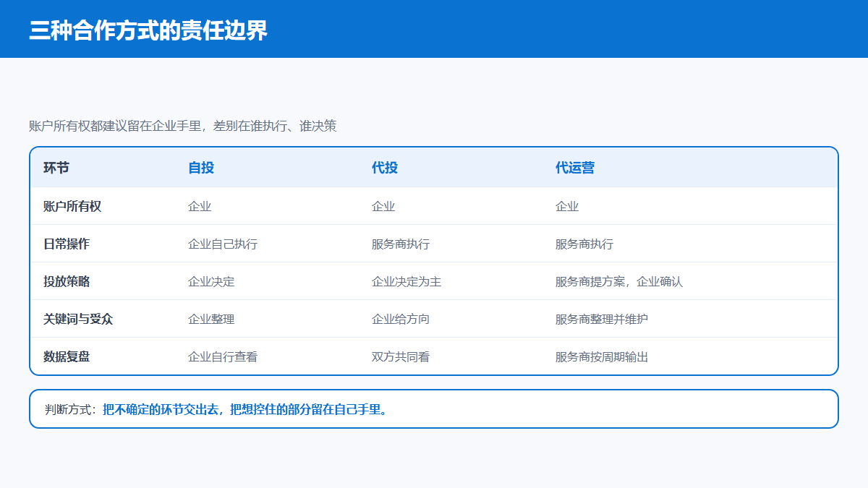Select the 日常操作 row label
Screen dimensions: 868x488
[x=67, y=244]
